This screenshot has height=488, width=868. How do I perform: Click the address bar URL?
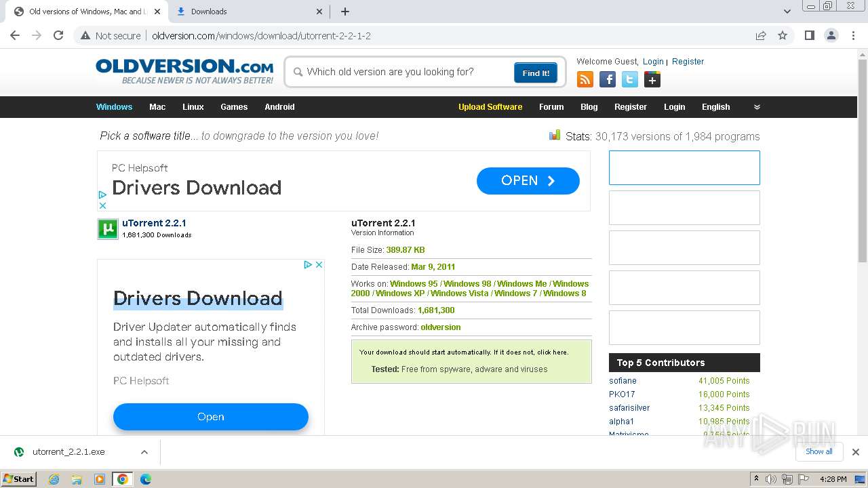click(261, 36)
